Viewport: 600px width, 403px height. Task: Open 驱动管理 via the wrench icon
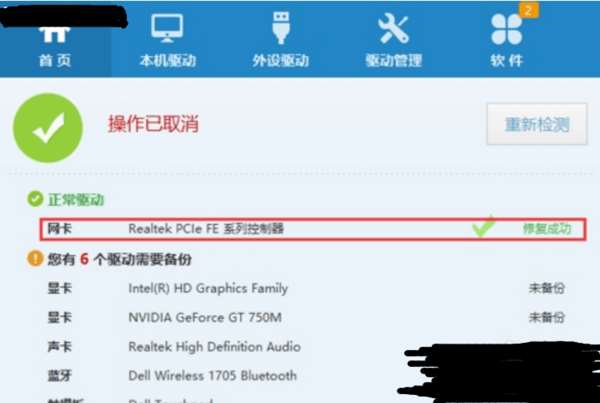(x=393, y=28)
